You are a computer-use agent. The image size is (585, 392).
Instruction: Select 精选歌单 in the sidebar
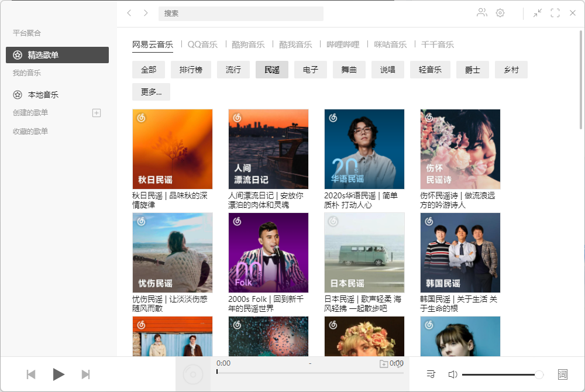(x=57, y=55)
